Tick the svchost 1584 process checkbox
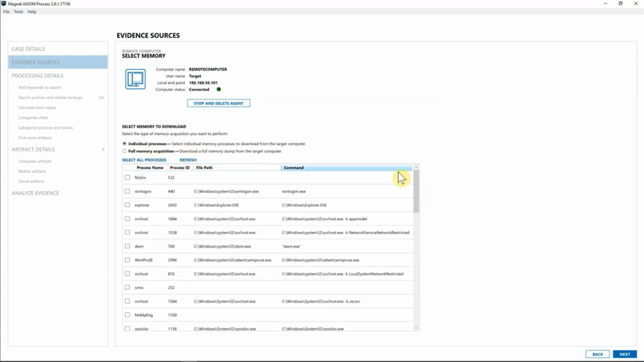Viewport: 644px width, 362px height. (x=127, y=301)
